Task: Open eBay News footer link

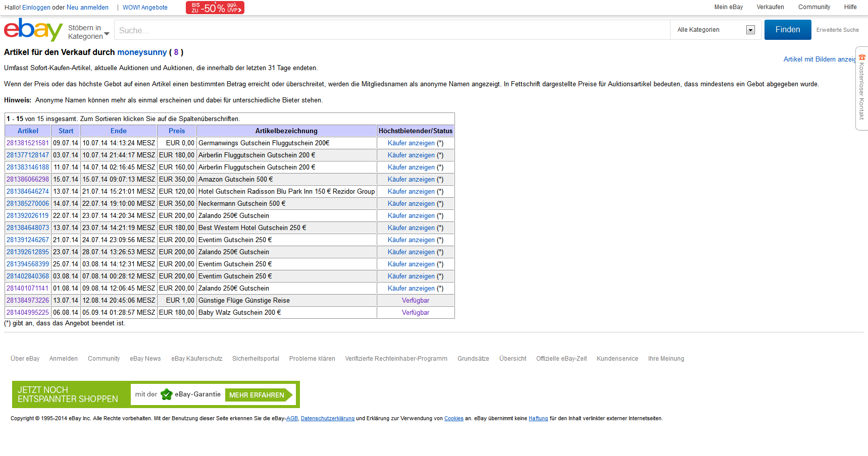Action: [145, 359]
